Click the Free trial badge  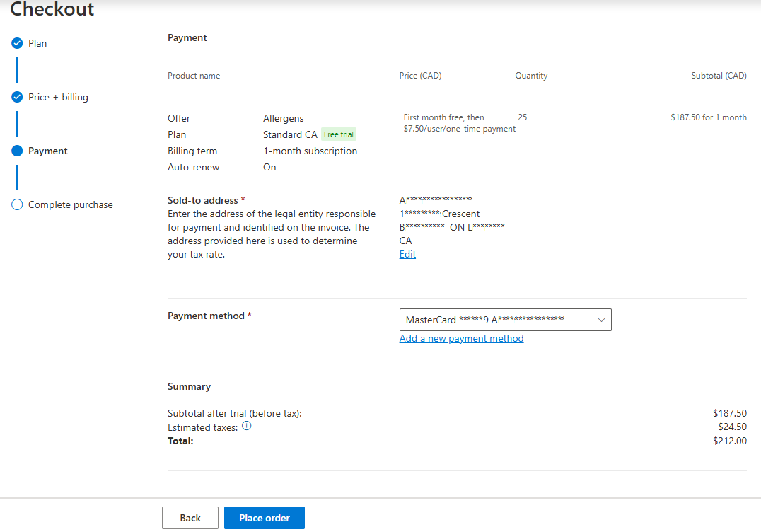pos(339,134)
